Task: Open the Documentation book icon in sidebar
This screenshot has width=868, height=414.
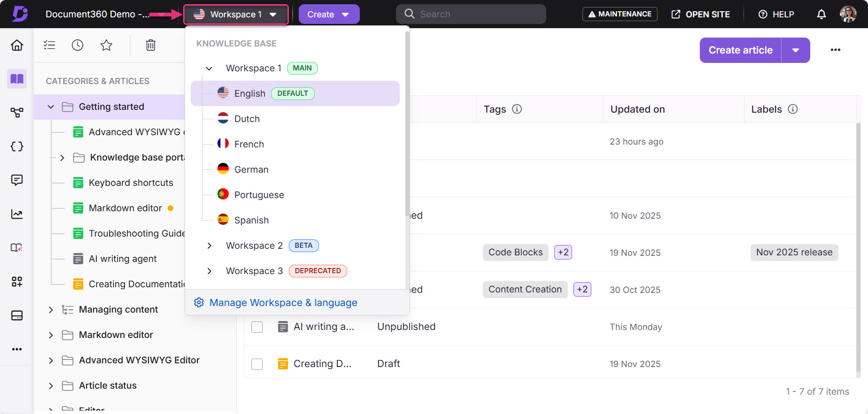Action: [x=17, y=79]
